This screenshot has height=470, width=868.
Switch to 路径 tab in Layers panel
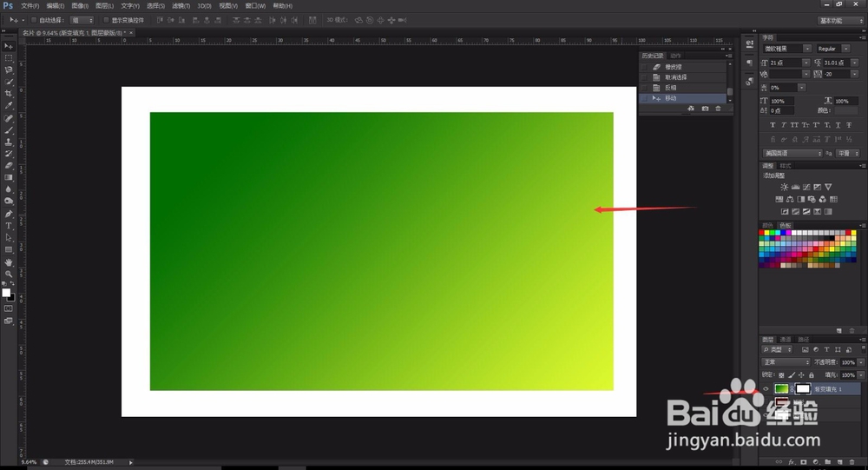tap(803, 340)
